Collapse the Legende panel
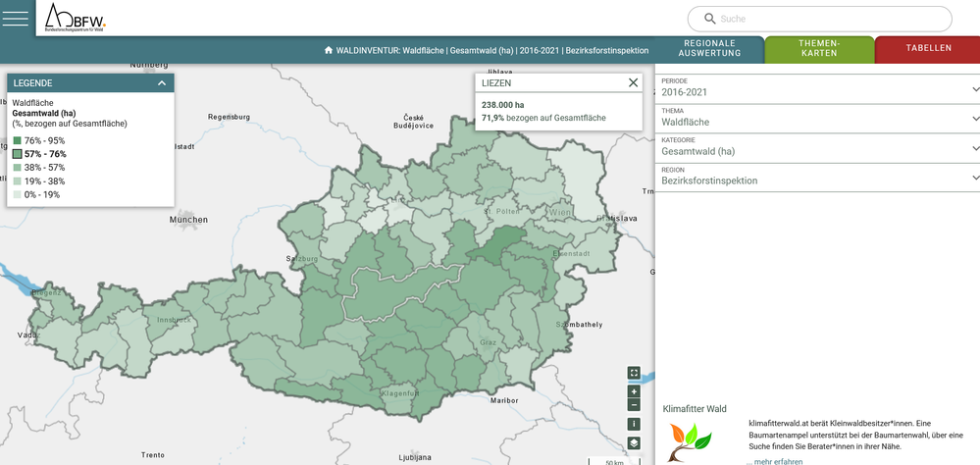980x465 pixels. tap(162, 83)
